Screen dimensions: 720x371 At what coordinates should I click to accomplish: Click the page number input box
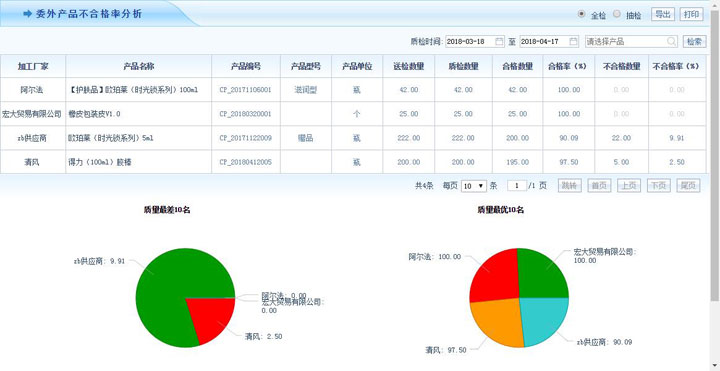517,186
